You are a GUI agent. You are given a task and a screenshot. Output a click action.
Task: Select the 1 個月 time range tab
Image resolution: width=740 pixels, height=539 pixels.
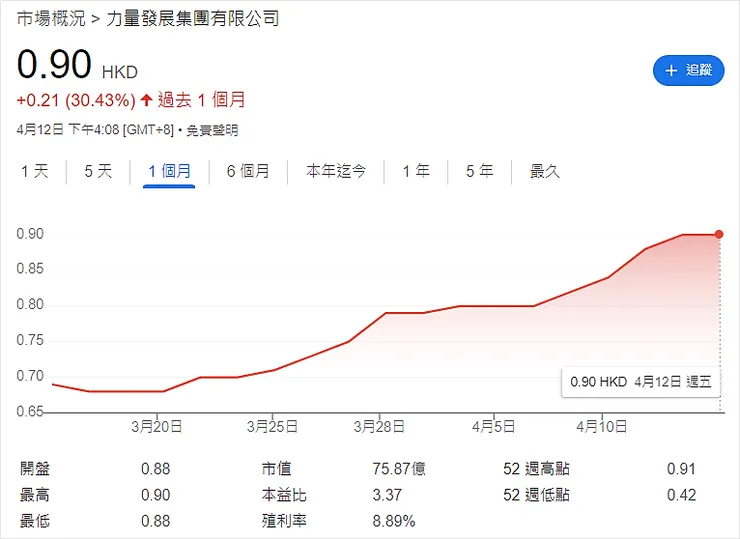click(x=169, y=171)
